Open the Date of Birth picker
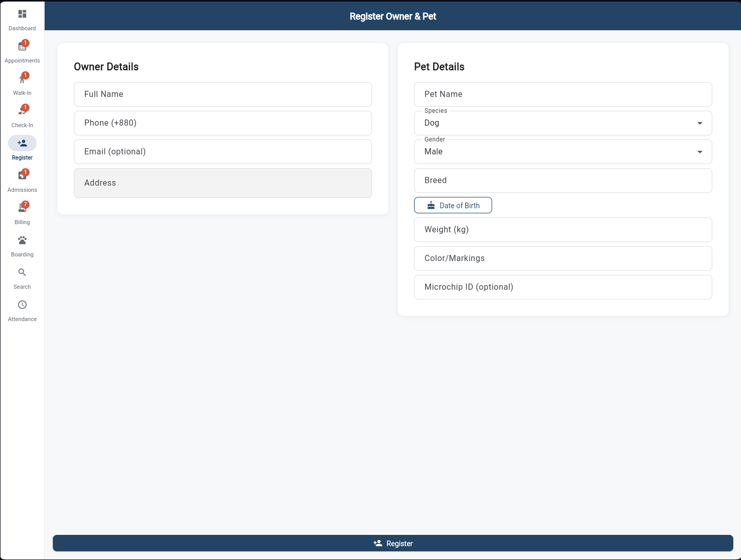The width and height of the screenshot is (741, 560). point(453,205)
